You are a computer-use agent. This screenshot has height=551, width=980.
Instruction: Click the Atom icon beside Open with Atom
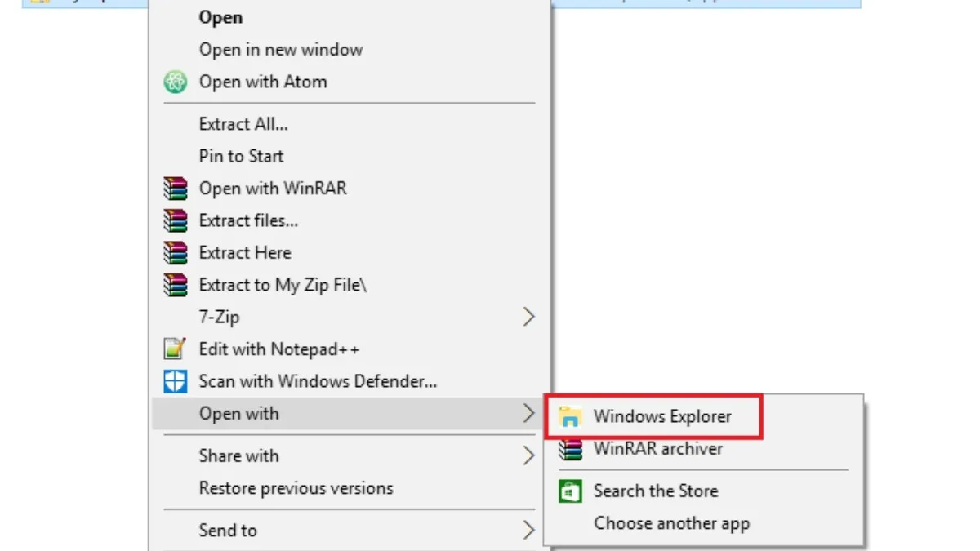(175, 82)
